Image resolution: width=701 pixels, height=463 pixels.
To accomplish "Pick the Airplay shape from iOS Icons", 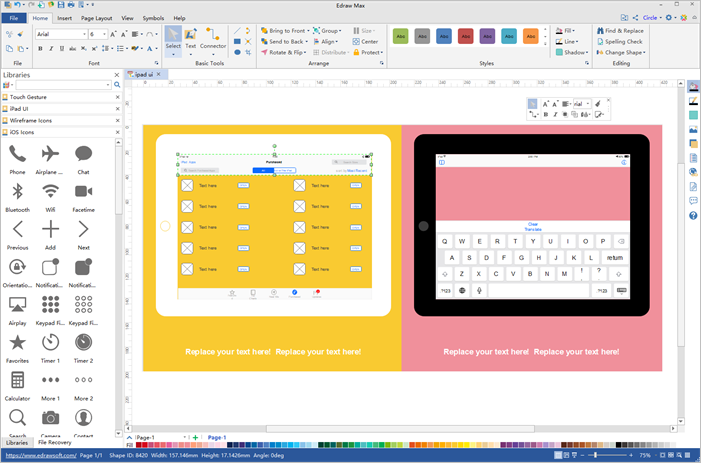I will (17, 304).
